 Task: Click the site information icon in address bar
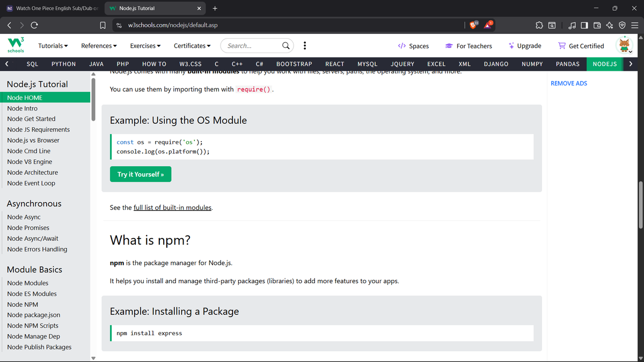pos(120,25)
